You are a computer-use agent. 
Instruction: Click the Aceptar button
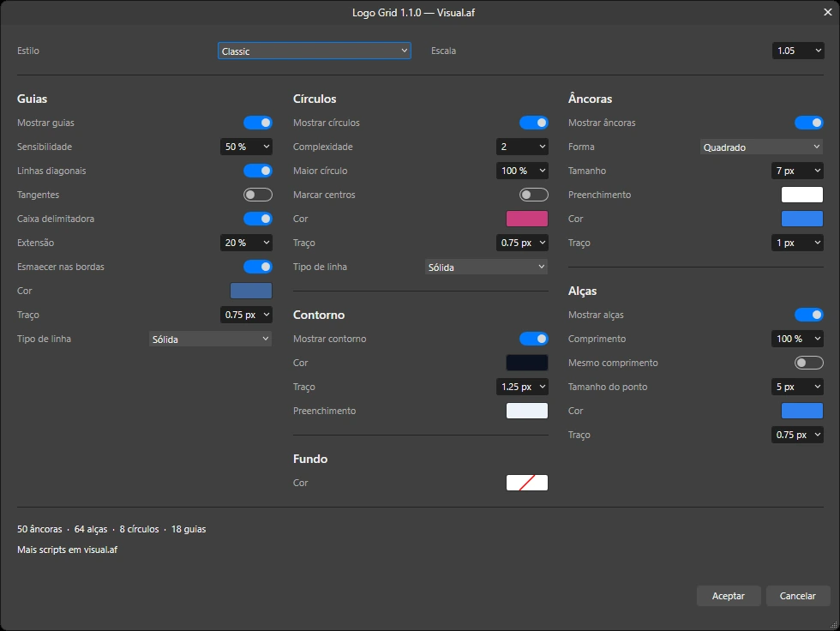coord(729,596)
